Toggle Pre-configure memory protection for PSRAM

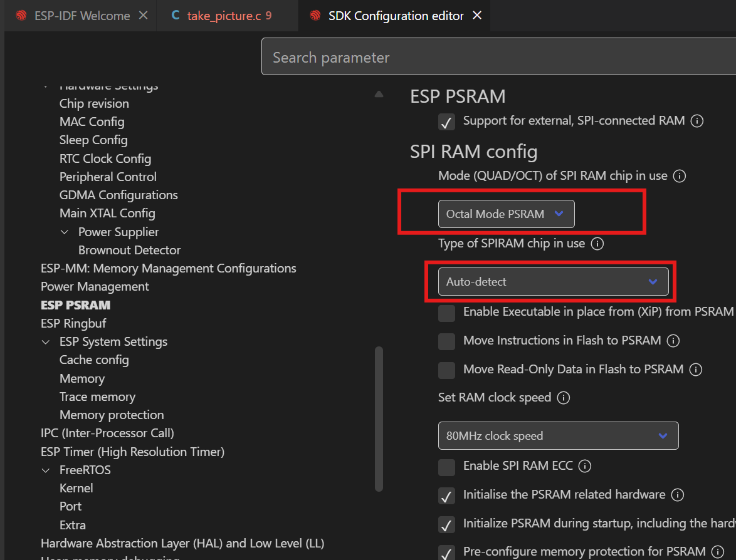pyautogui.click(x=446, y=552)
